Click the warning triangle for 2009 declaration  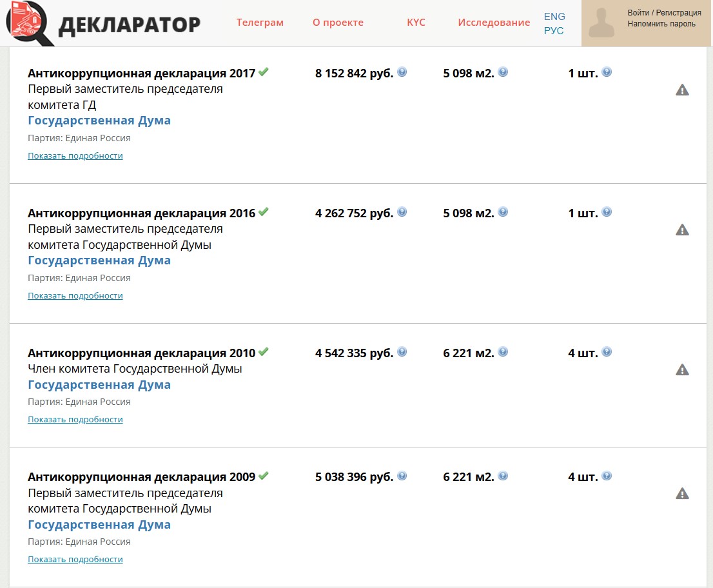click(682, 494)
